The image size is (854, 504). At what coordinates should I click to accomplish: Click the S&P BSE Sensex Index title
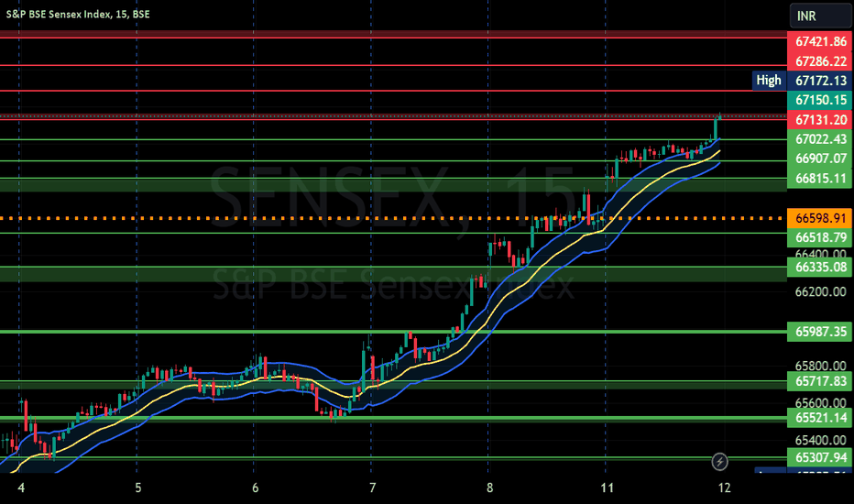click(x=78, y=14)
